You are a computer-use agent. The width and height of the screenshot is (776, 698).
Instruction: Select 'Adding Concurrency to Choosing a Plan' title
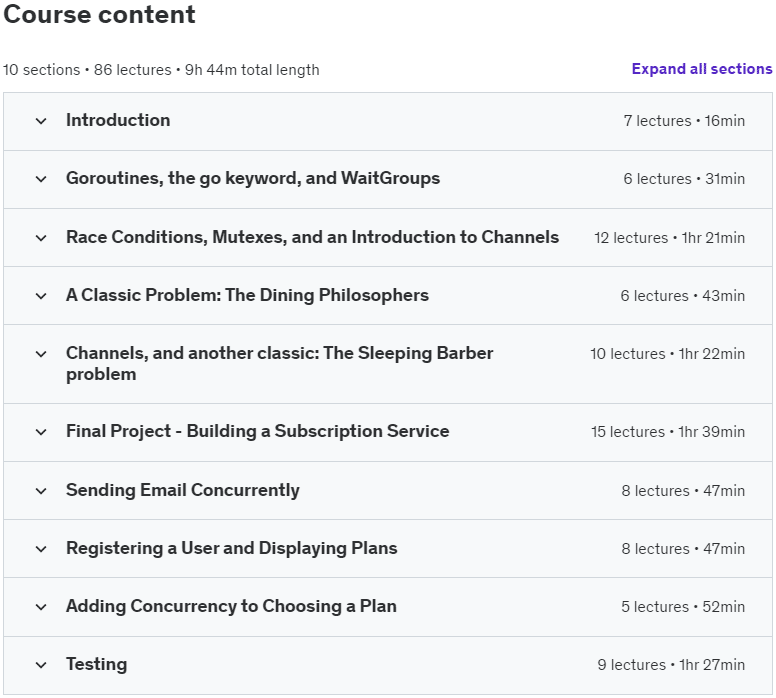click(x=231, y=606)
